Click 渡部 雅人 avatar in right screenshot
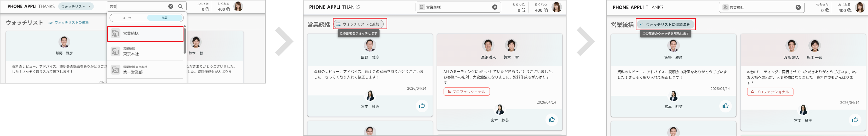 point(791,46)
